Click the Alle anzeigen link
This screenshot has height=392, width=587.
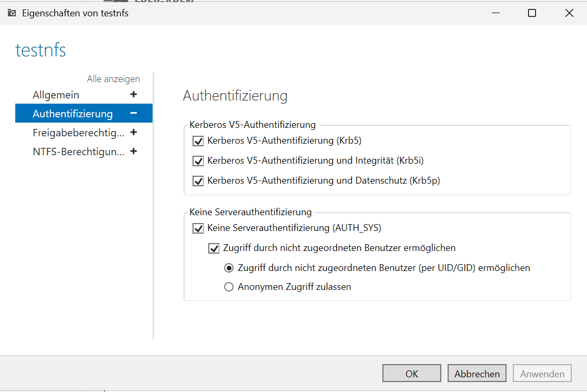click(113, 79)
